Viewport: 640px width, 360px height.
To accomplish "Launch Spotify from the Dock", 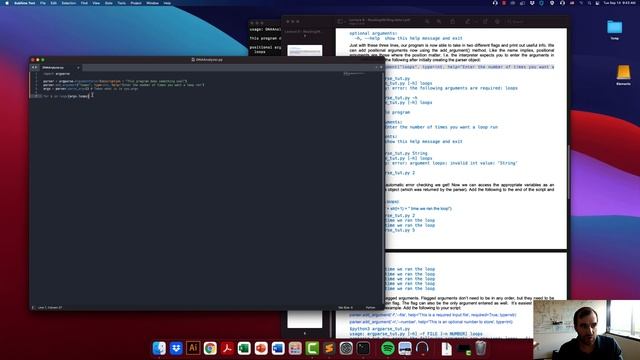I will pyautogui.click(x=388, y=348).
